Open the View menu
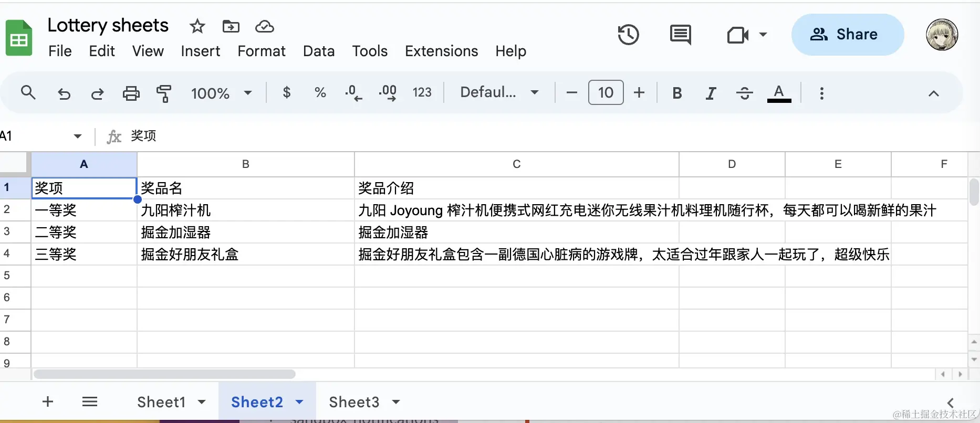Viewport: 980px width, 423px height. [148, 51]
